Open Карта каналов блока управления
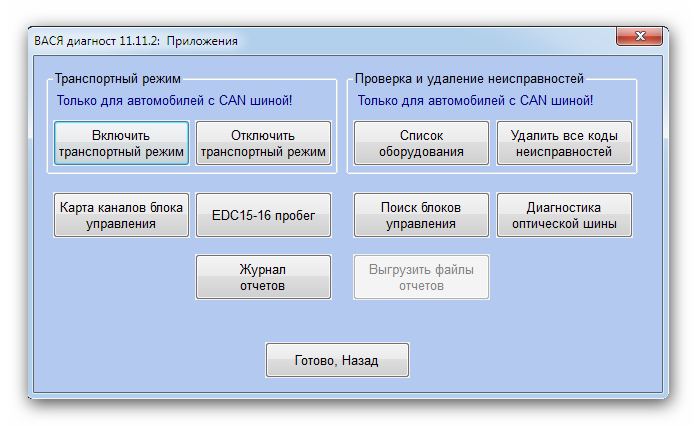Screen dimensions: 696x426 (x=121, y=215)
